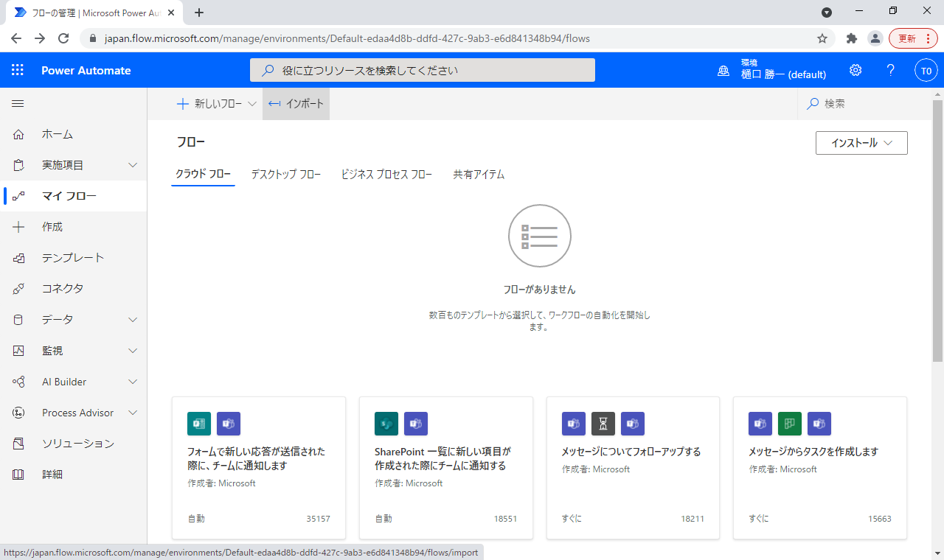Select the フローの管理 browser tab
The width and height of the screenshot is (944, 560).
coord(94,13)
